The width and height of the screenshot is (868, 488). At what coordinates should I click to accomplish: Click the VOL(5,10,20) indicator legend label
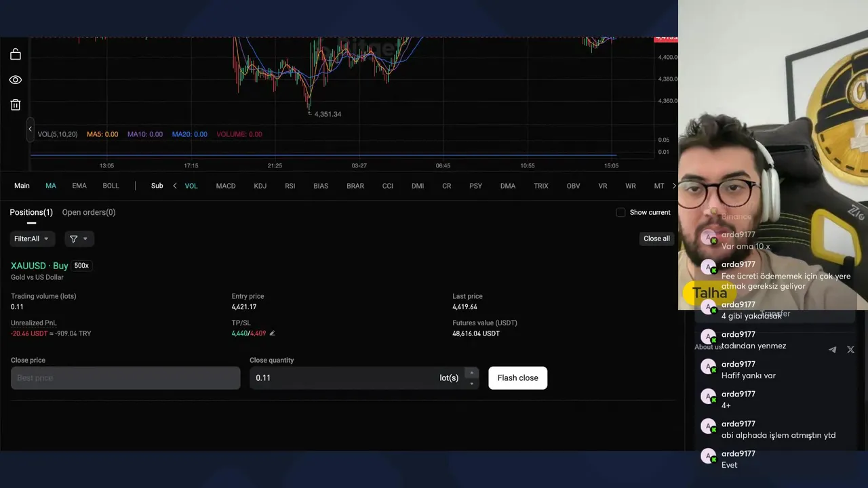coord(57,134)
